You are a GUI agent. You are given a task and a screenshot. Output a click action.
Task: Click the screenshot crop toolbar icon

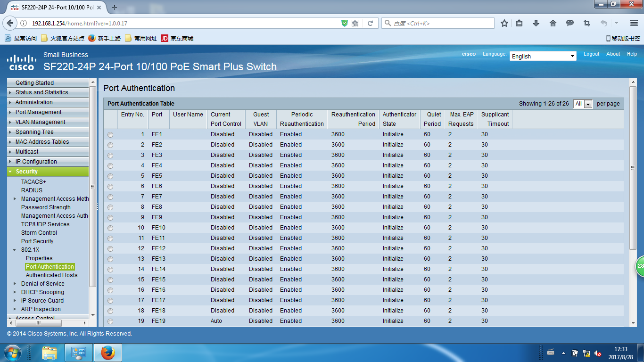click(x=587, y=23)
